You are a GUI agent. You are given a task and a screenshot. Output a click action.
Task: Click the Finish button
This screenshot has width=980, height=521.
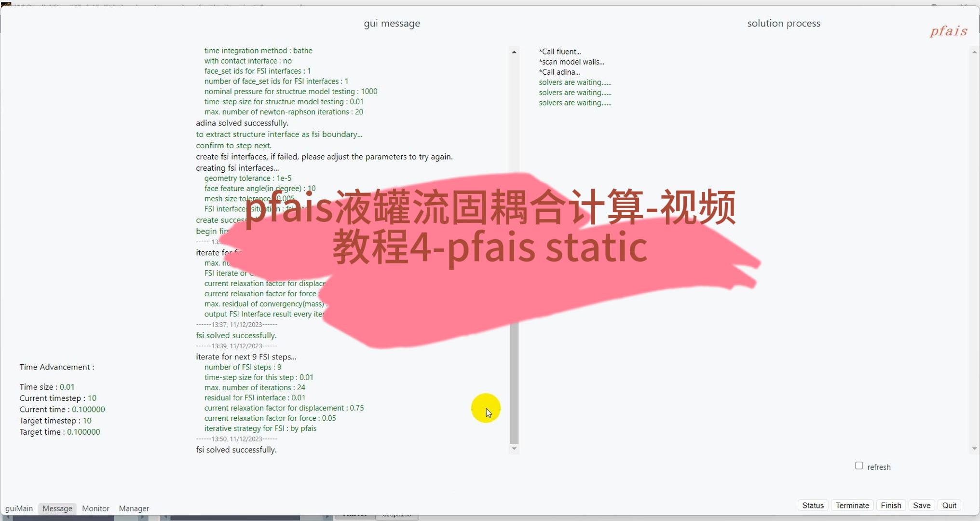coord(891,505)
